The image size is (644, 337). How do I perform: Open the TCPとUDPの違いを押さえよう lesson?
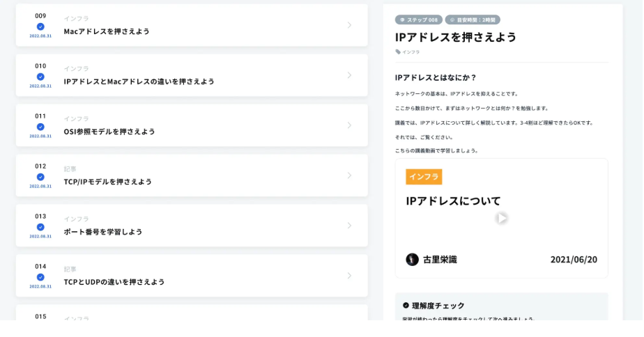[114, 281]
